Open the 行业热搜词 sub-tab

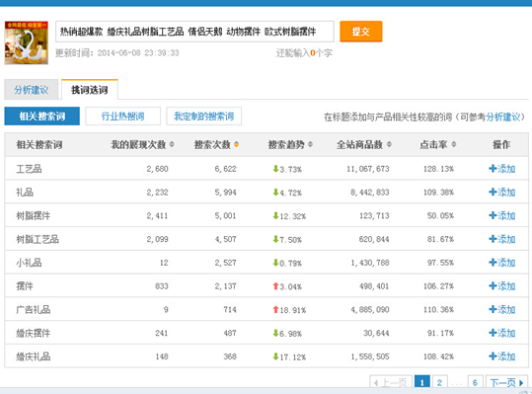122,117
